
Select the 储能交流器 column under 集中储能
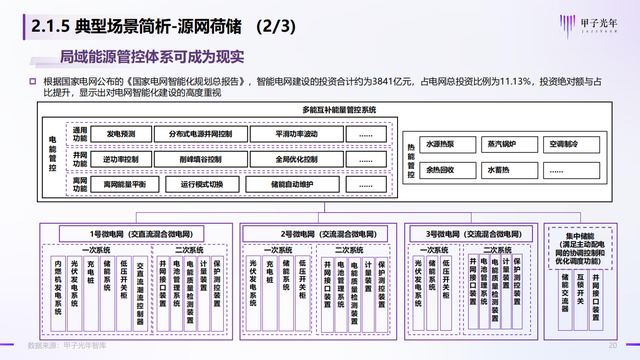565,300
